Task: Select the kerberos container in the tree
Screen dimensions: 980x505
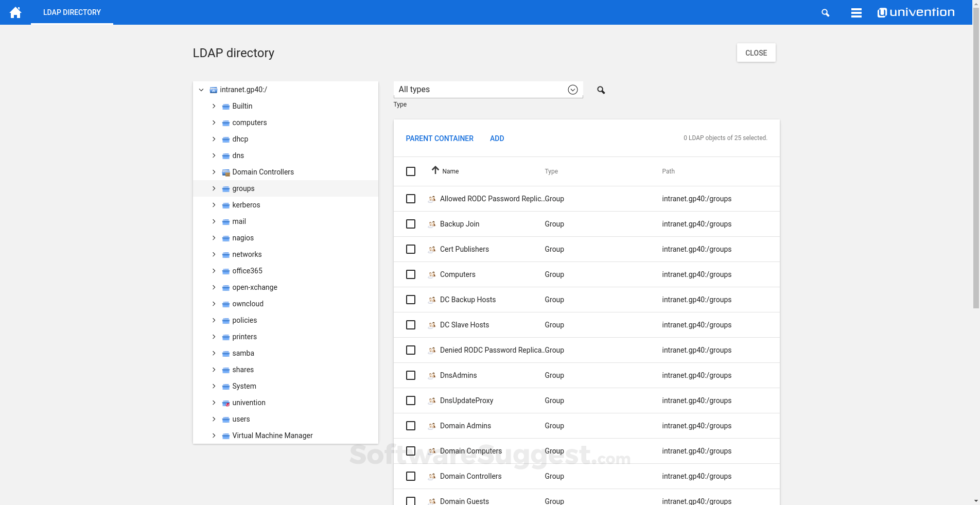Action: [x=246, y=205]
